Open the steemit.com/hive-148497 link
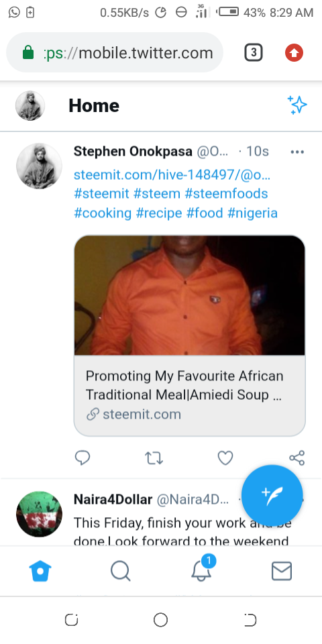Screen dimensions: 322x644 (x=172, y=175)
